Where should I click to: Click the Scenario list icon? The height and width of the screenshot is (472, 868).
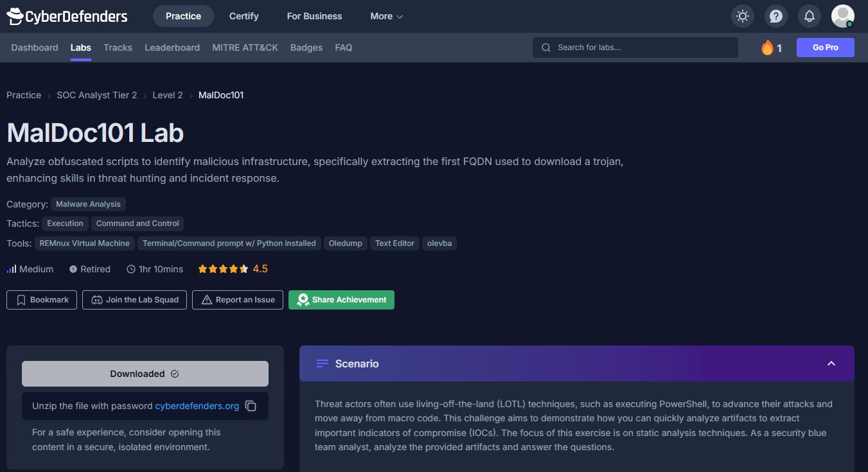(323, 363)
